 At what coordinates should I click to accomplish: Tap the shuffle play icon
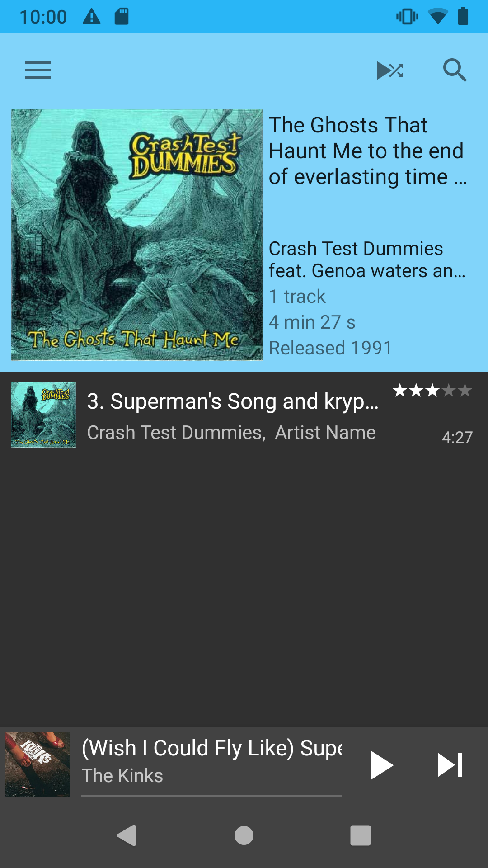click(x=389, y=71)
